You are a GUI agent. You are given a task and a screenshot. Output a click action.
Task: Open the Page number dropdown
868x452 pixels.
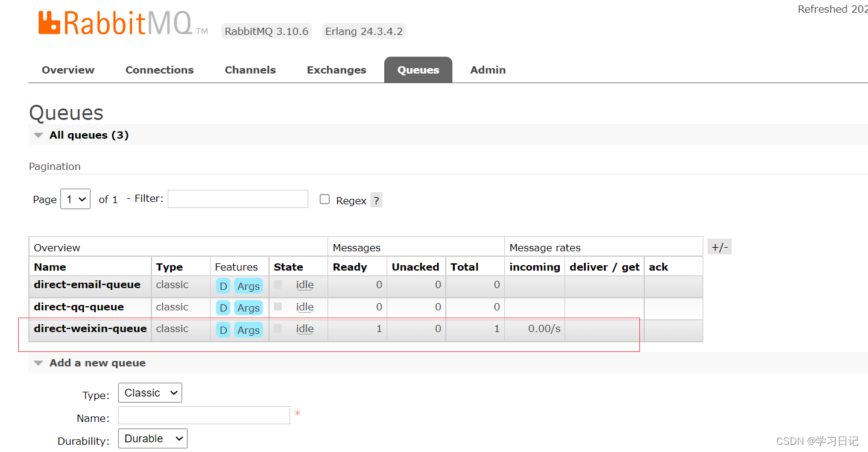click(75, 199)
